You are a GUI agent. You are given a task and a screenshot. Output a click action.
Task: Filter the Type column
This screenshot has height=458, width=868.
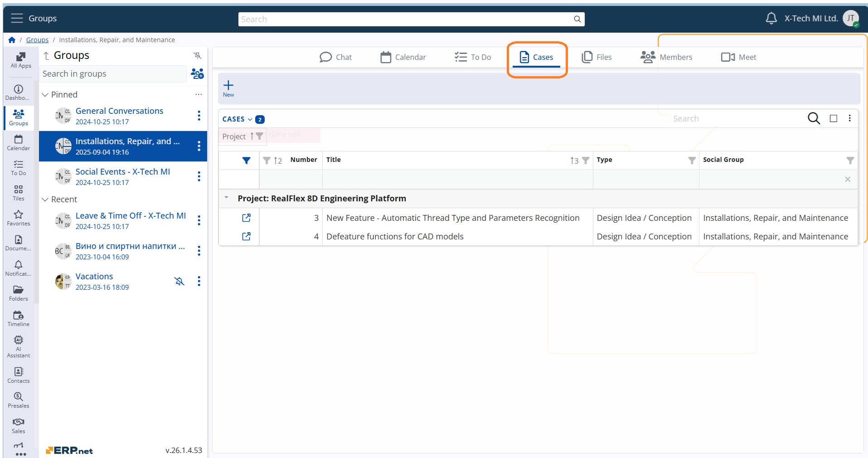pyautogui.click(x=692, y=161)
